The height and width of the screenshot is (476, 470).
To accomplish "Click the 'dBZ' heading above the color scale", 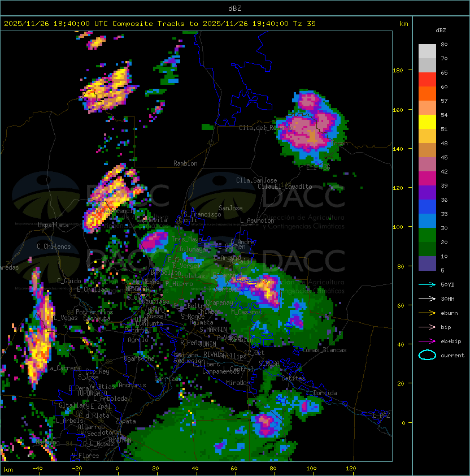I will tap(441, 31).
